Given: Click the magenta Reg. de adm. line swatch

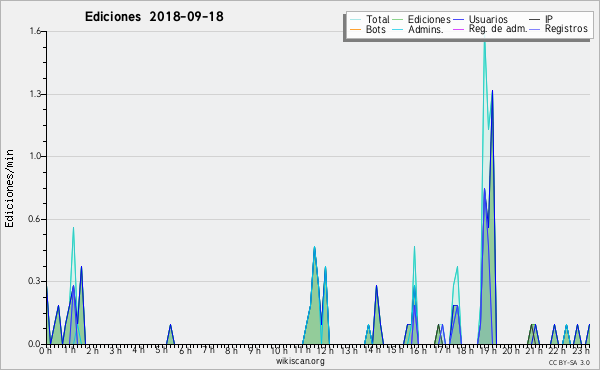Looking at the screenshot, I should coord(459,29).
